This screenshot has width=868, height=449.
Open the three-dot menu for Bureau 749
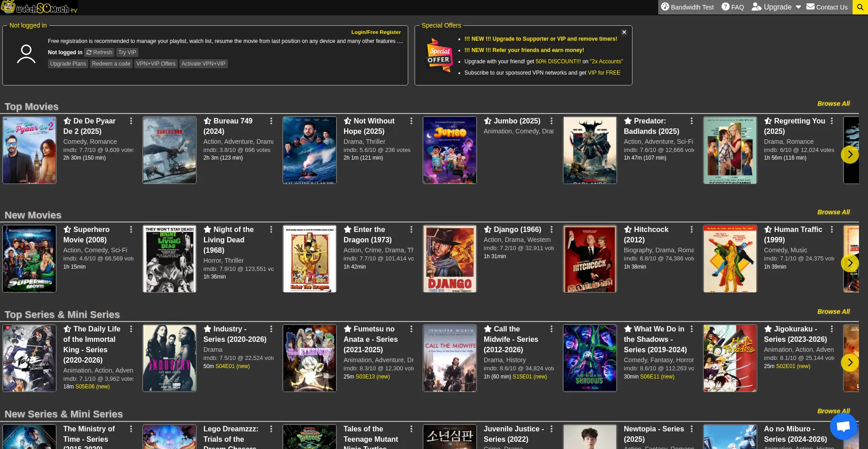click(271, 121)
